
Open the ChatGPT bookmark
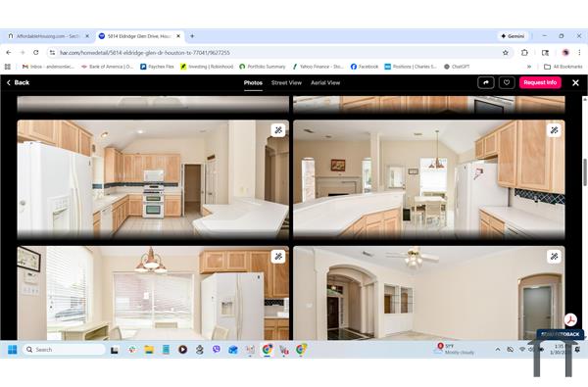(457, 67)
